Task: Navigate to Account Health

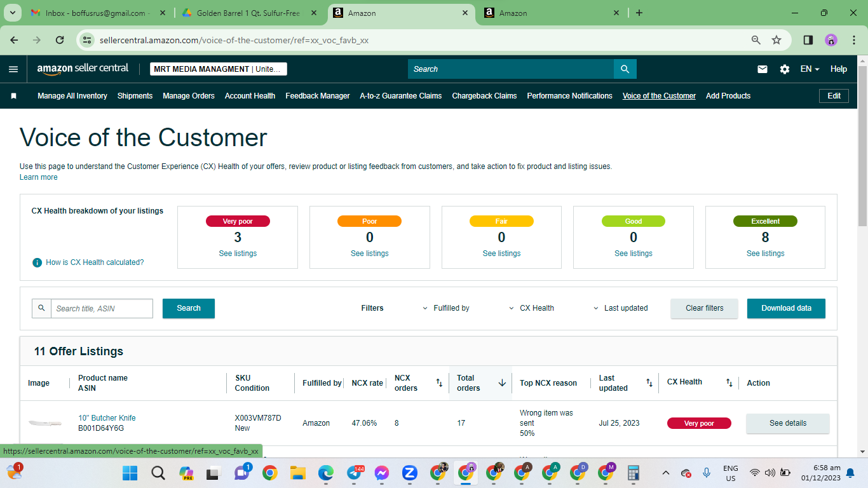Action: pyautogui.click(x=250, y=96)
